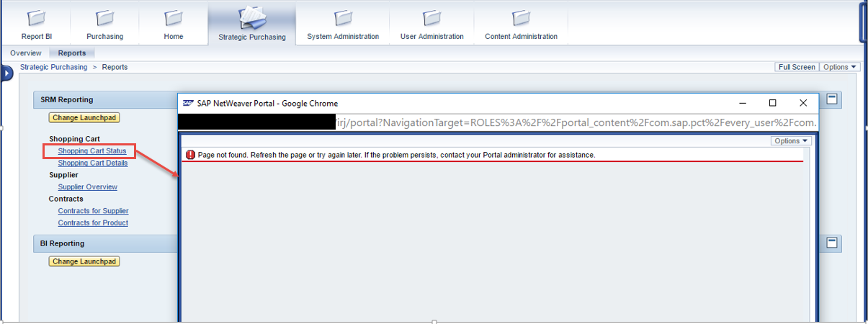Open the main page Options dropdown
The image size is (868, 324).
840,67
